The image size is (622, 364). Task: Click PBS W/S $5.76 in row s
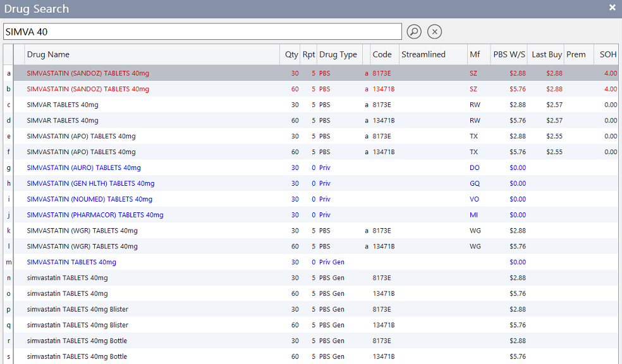tap(518, 356)
